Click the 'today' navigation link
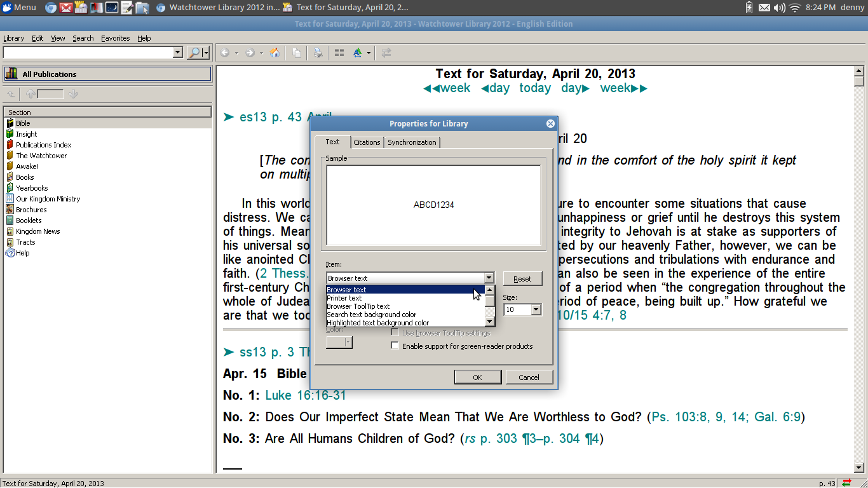 tap(535, 88)
